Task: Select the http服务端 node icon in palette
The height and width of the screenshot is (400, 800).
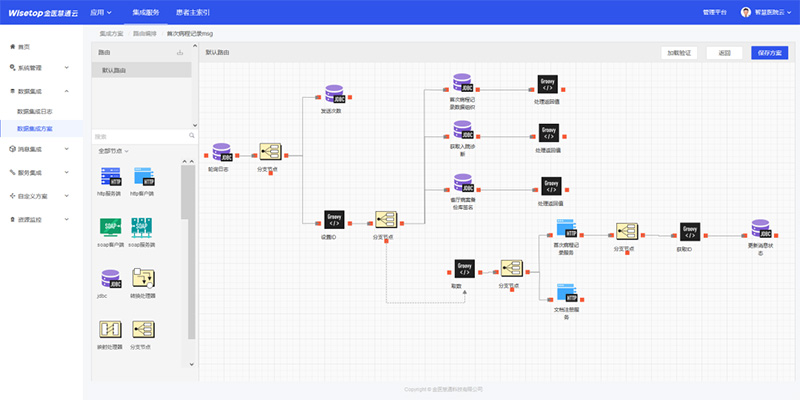Action: pyautogui.click(x=109, y=177)
